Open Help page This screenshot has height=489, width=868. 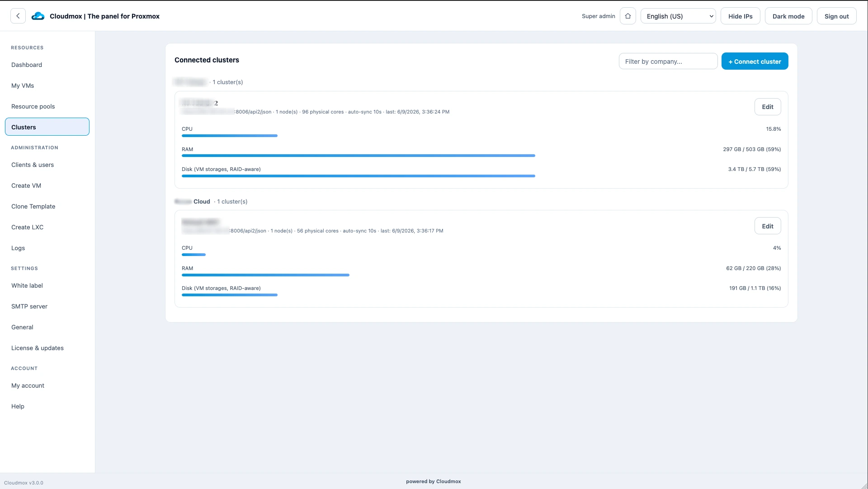click(47, 406)
